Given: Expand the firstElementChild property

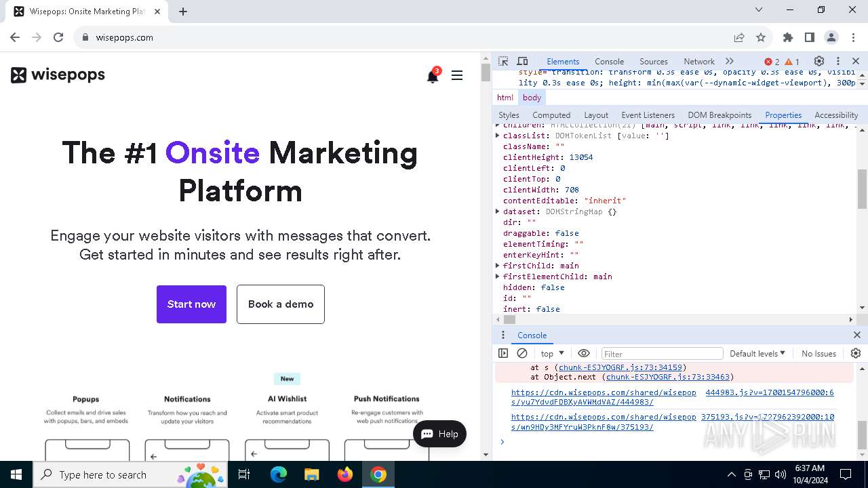Looking at the screenshot, I should (x=498, y=277).
